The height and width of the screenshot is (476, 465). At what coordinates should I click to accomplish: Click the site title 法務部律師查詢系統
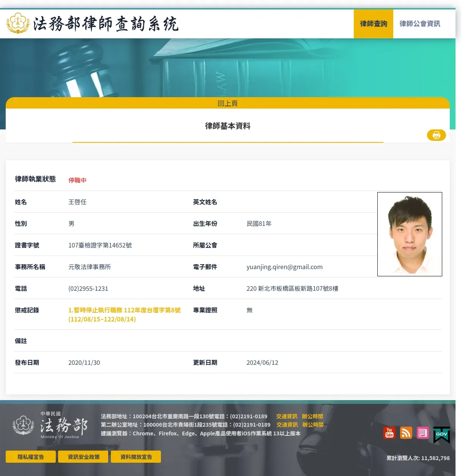pyautogui.click(x=106, y=24)
